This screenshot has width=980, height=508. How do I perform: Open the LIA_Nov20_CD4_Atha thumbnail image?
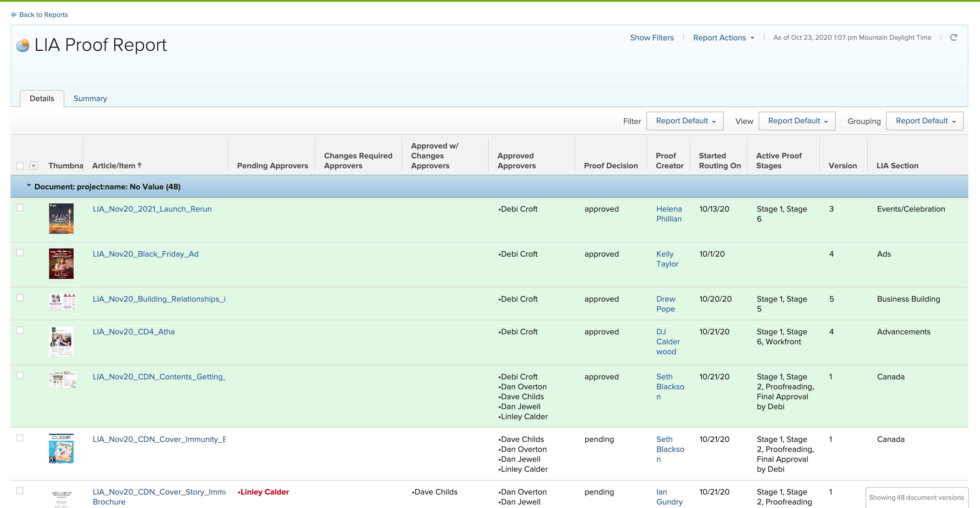tap(61, 341)
